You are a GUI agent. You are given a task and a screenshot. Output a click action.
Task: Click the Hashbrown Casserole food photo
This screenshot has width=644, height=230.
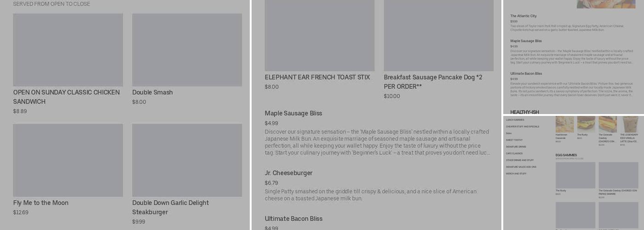click(564, 124)
